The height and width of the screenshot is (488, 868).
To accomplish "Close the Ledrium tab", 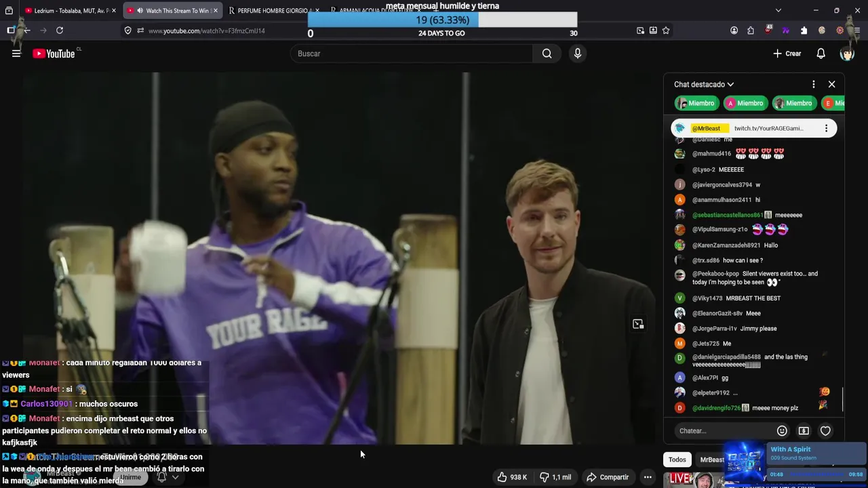I will [x=114, y=11].
